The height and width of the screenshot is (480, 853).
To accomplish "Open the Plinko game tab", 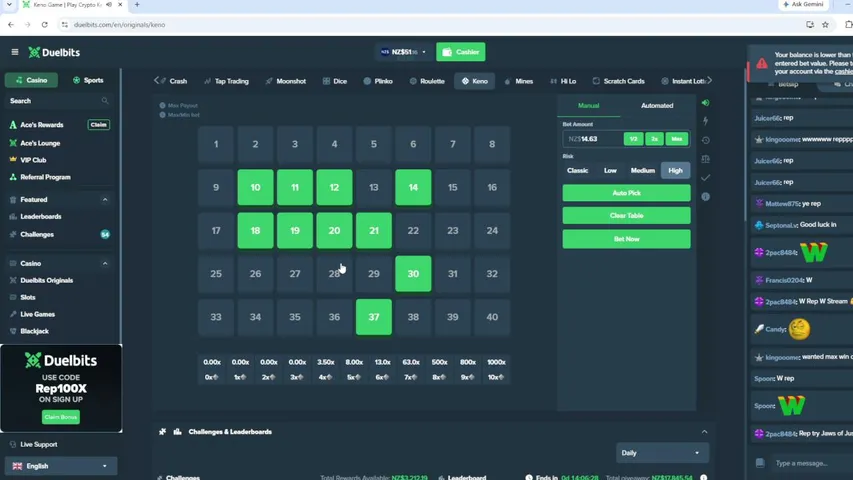I will click(378, 81).
